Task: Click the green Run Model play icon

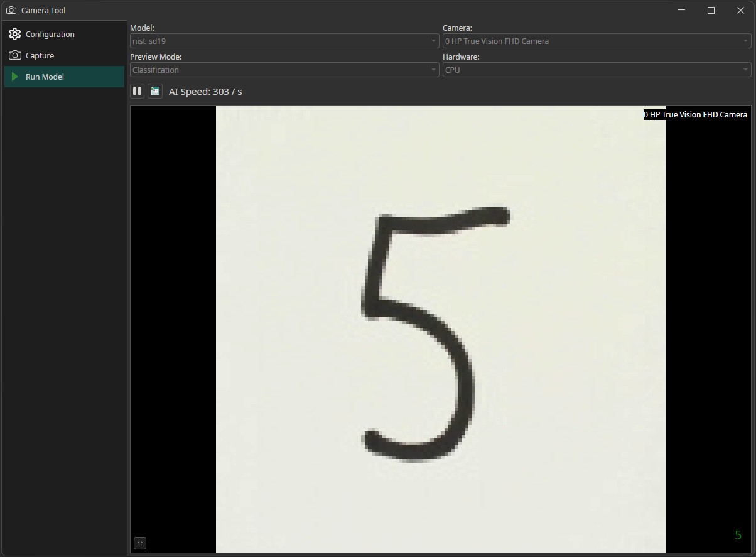Action: (x=15, y=77)
